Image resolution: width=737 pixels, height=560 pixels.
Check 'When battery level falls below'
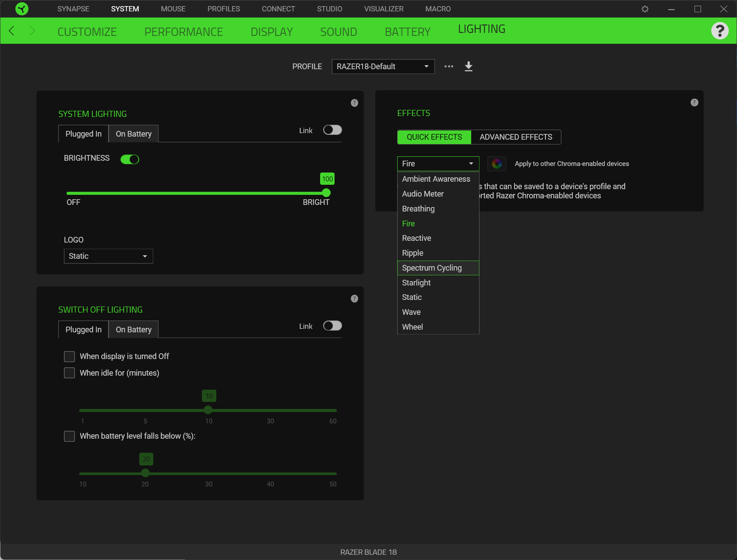(x=70, y=436)
